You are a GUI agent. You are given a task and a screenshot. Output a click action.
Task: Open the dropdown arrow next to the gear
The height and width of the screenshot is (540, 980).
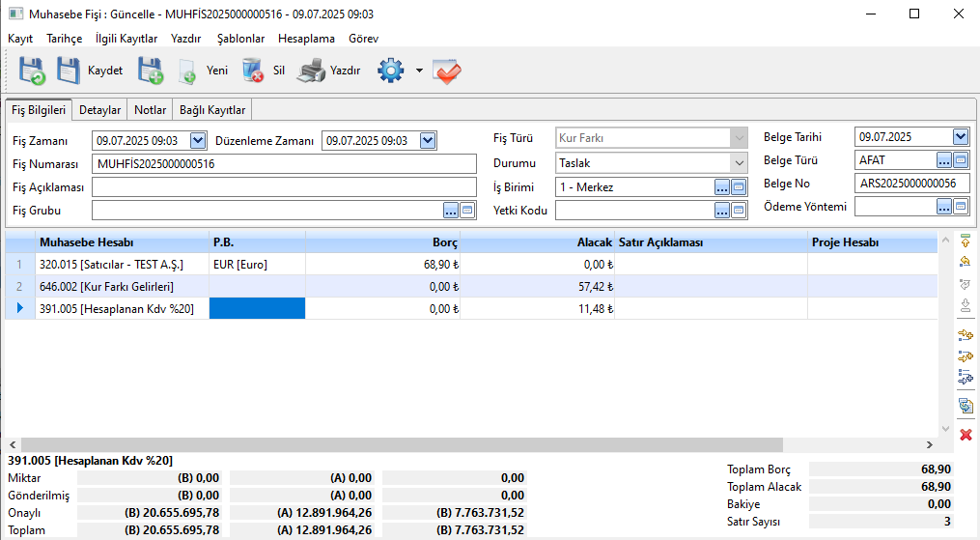point(419,71)
